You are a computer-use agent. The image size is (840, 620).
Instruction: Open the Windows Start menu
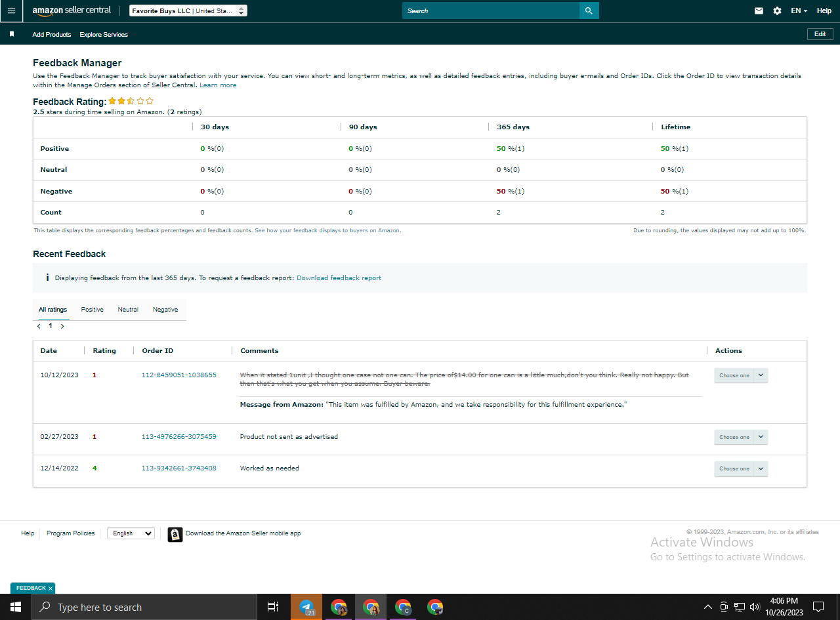(16, 607)
